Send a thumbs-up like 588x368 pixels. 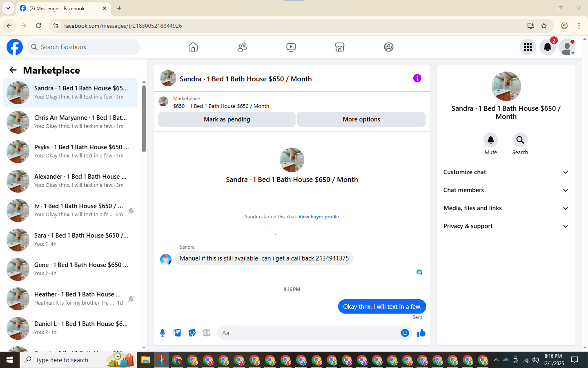421,333
